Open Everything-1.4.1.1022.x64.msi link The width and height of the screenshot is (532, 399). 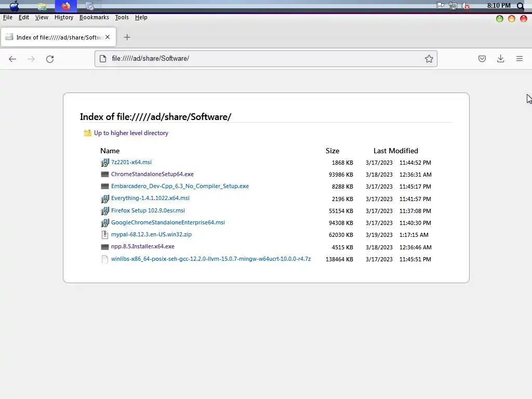[150, 198]
